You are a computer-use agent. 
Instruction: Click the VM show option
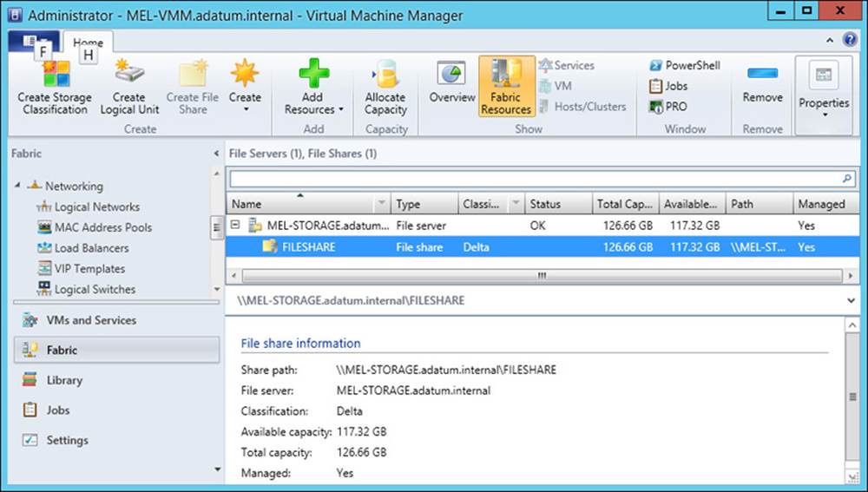click(x=556, y=86)
